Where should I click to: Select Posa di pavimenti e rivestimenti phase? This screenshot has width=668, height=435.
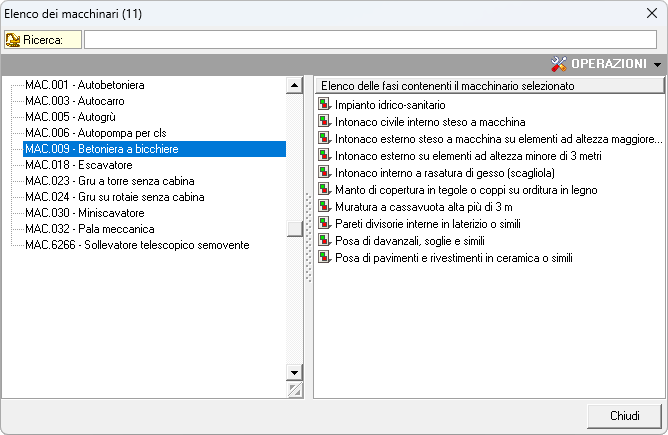(x=454, y=257)
